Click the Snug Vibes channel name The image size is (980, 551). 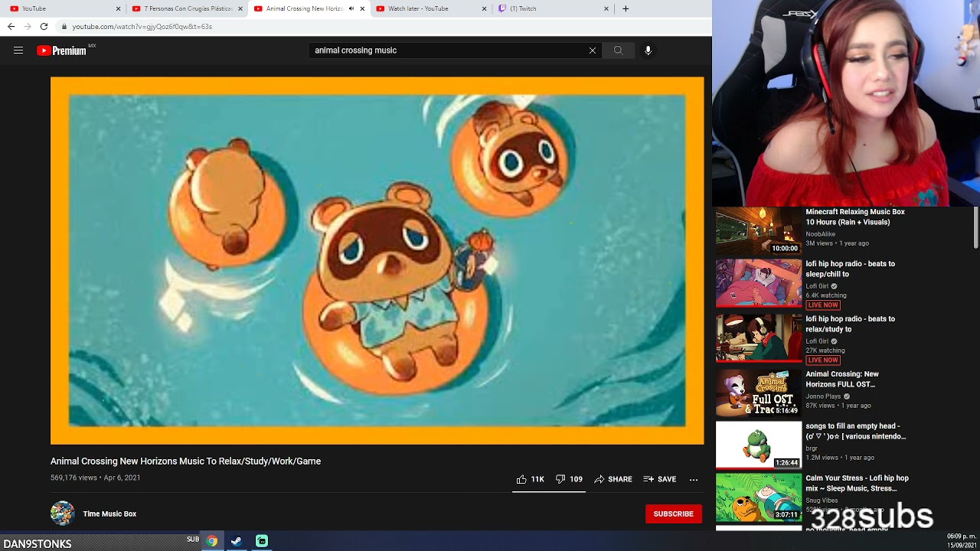click(x=822, y=500)
